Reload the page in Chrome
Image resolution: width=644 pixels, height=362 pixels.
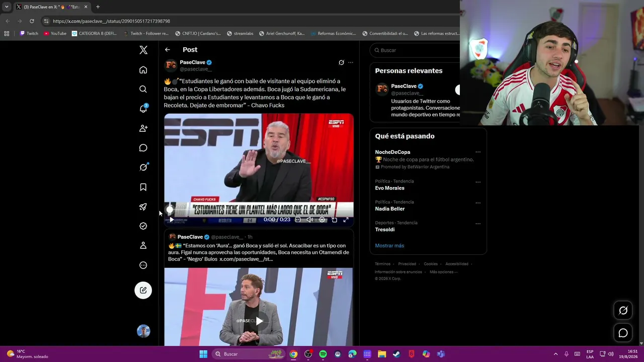coord(32,21)
